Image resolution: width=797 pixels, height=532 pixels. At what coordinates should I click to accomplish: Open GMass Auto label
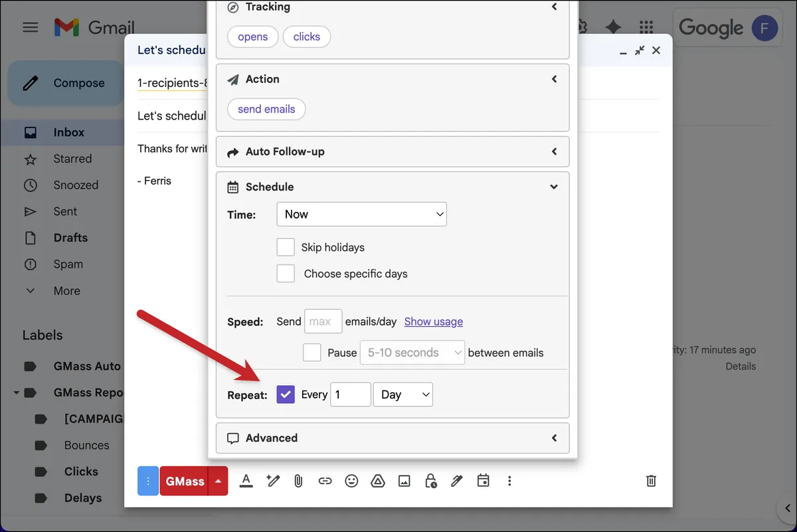87,366
